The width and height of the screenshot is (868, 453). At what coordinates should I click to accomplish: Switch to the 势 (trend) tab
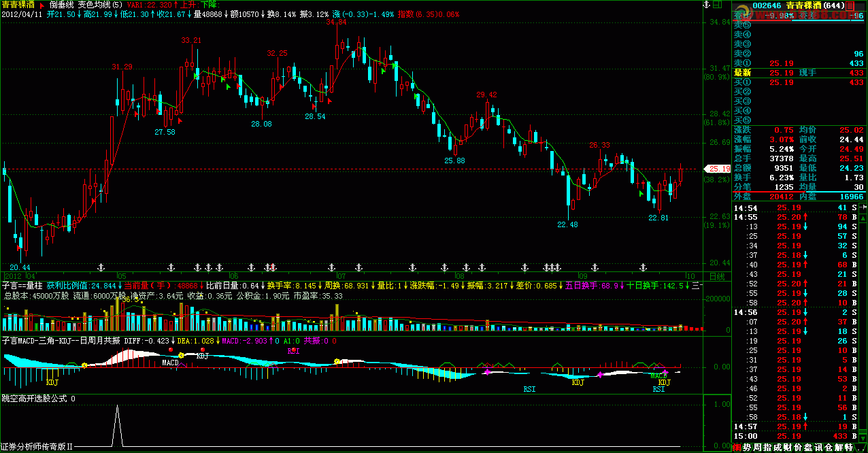click(x=748, y=448)
